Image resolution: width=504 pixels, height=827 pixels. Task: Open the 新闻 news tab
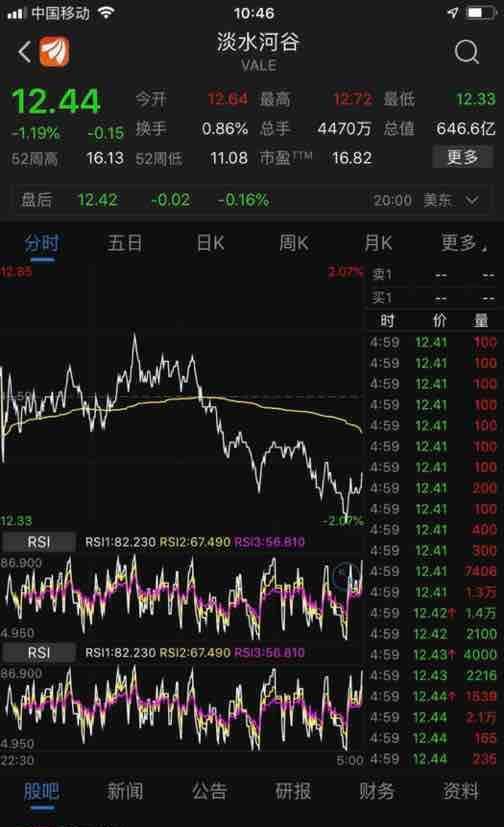point(125,791)
